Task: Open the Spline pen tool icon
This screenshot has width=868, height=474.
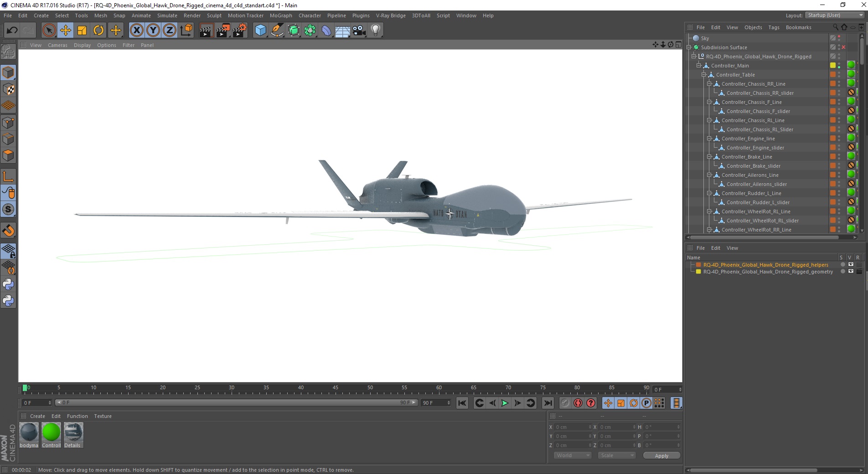Action: [277, 31]
